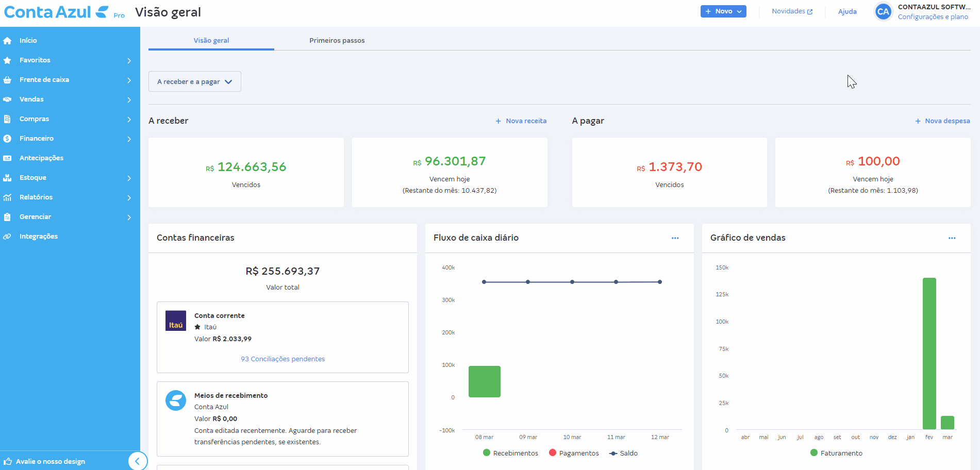Click the tall fev bar in sales chart

coord(929,354)
